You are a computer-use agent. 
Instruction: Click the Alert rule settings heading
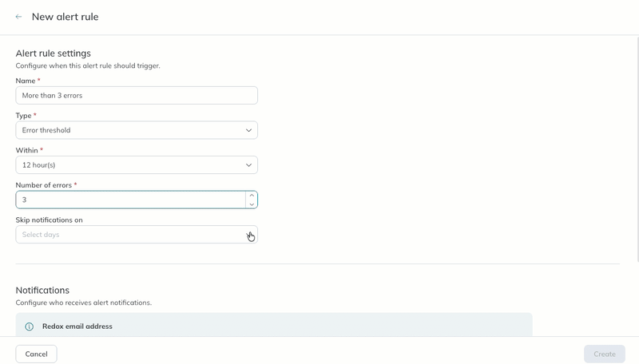(54, 53)
